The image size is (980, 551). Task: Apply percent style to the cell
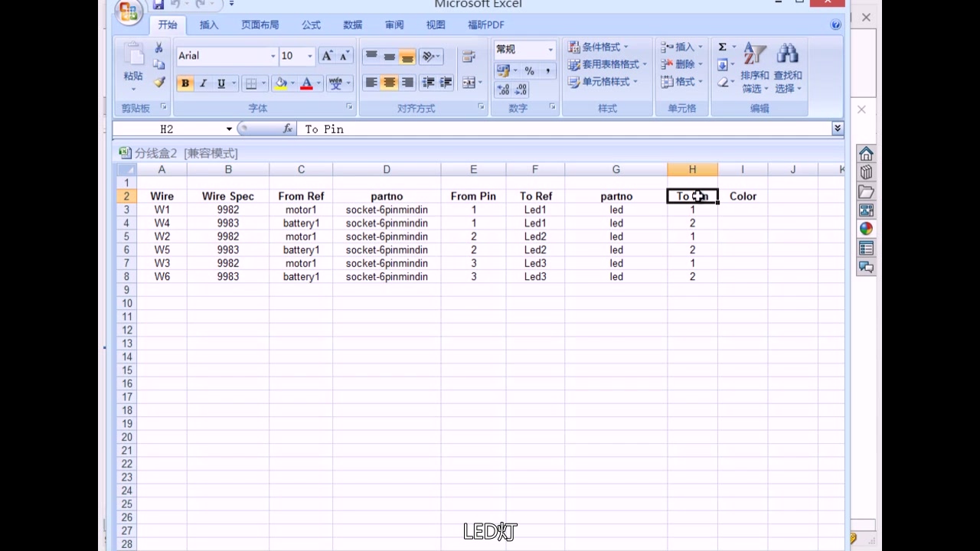pos(529,70)
